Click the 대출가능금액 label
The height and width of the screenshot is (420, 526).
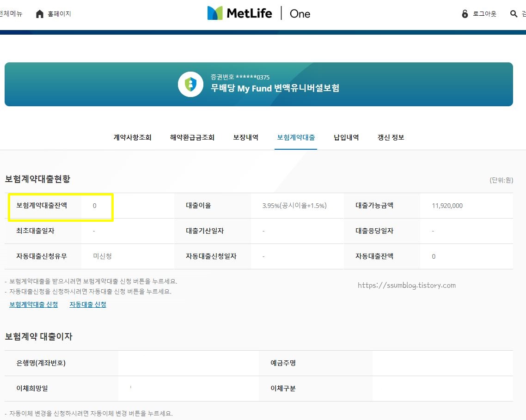tap(374, 205)
